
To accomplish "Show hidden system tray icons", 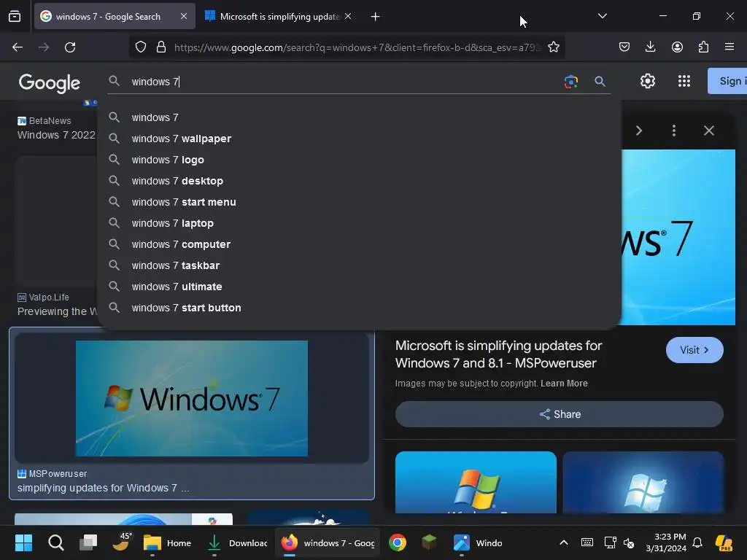I will click(564, 542).
